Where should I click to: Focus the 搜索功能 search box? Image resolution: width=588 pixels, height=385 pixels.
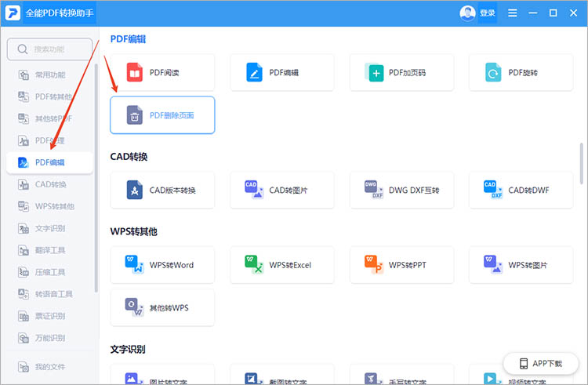click(50, 49)
